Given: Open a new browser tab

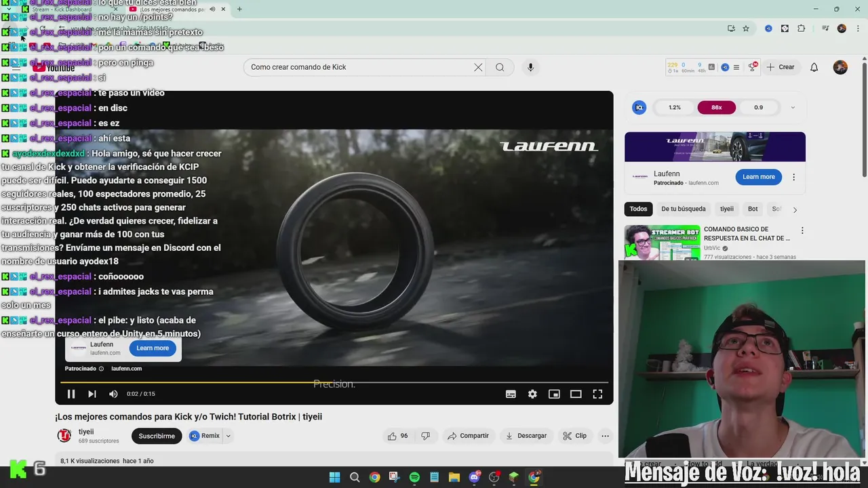Looking at the screenshot, I should 239,9.
